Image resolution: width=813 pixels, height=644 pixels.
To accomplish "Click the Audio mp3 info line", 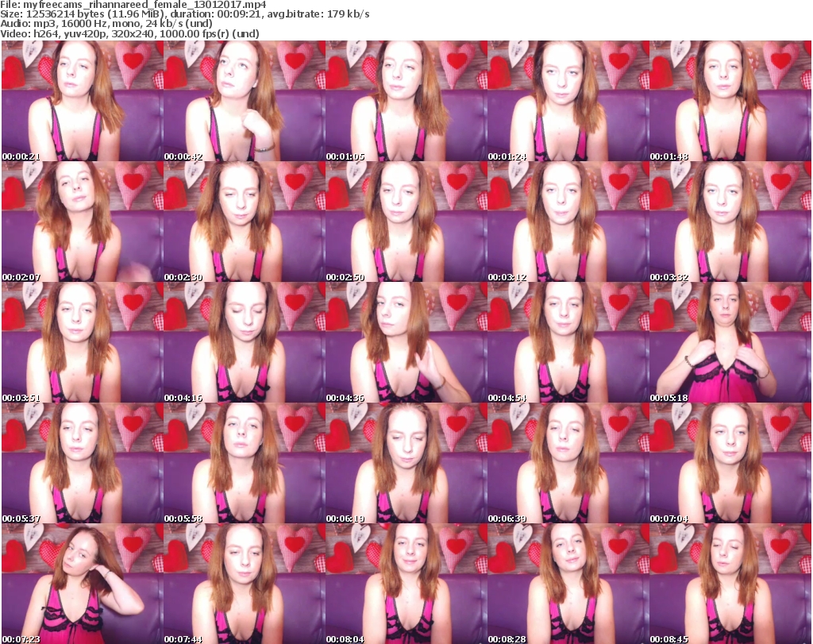I will pos(106,23).
